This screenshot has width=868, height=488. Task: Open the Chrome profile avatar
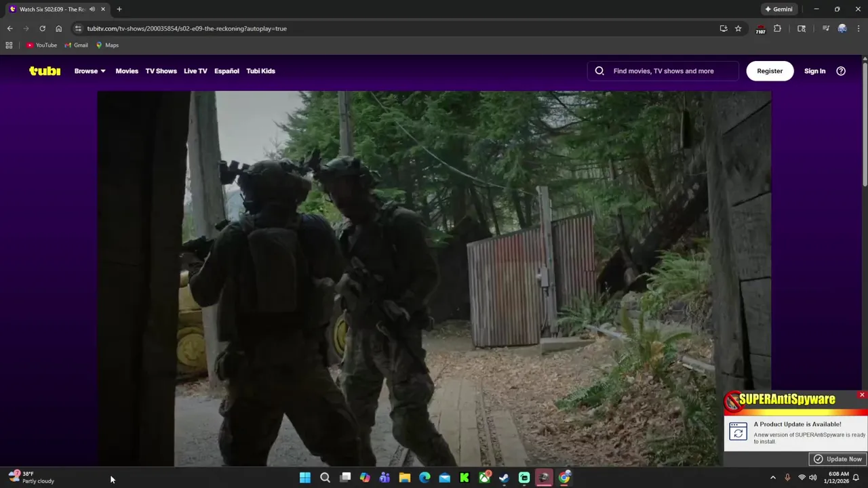tap(842, 28)
